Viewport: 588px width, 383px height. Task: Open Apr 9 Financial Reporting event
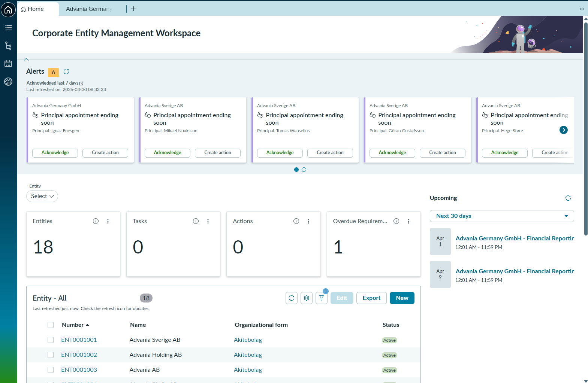515,271
